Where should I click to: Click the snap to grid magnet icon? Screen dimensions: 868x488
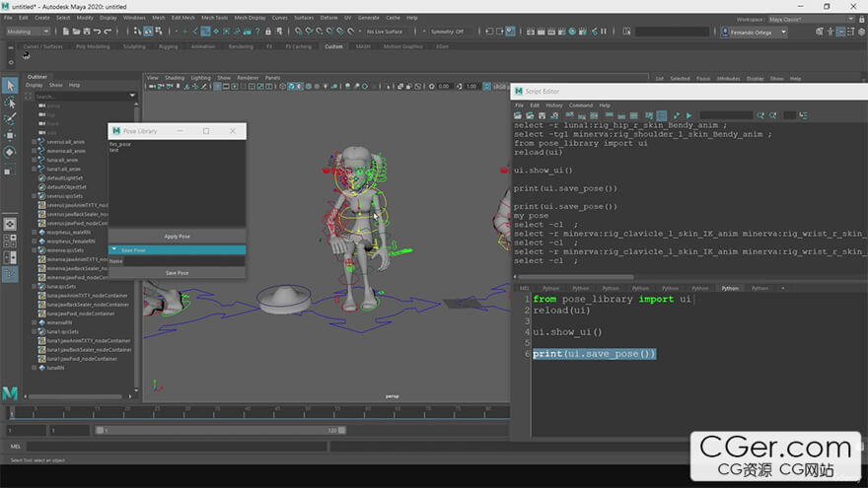coord(298,32)
